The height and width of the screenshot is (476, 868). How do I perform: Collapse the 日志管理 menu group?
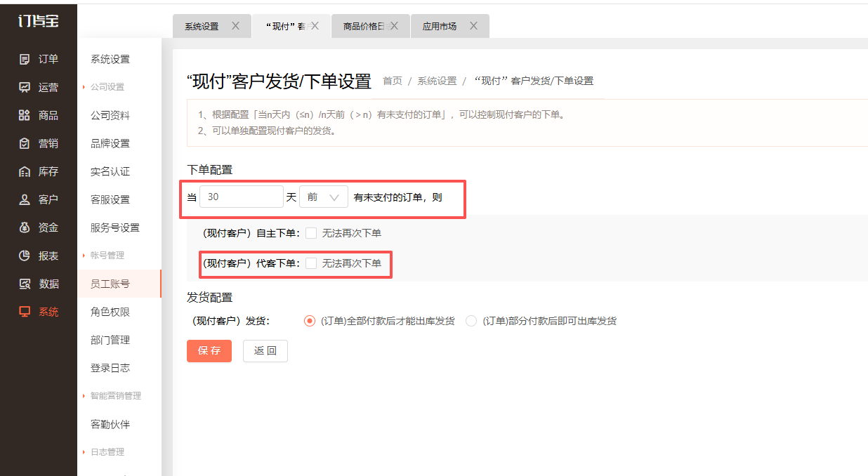[x=107, y=452]
